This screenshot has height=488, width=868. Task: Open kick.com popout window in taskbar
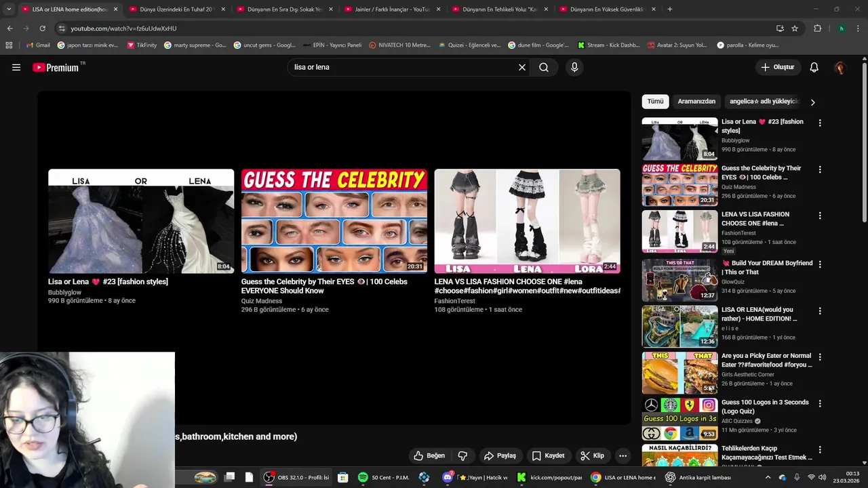pos(549,477)
